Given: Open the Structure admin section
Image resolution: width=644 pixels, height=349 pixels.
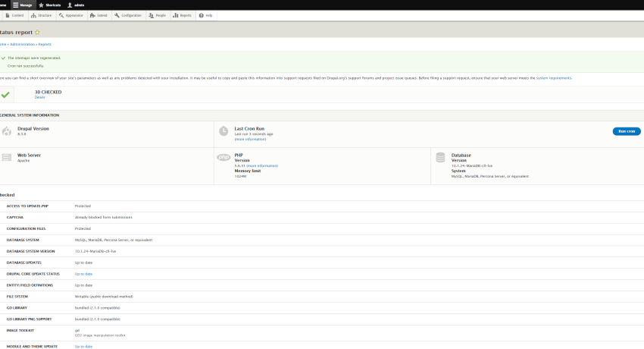Looking at the screenshot, I should click(42, 15).
